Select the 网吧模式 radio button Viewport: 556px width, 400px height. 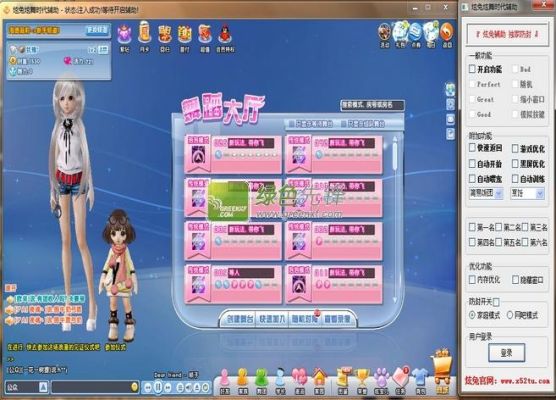point(510,315)
